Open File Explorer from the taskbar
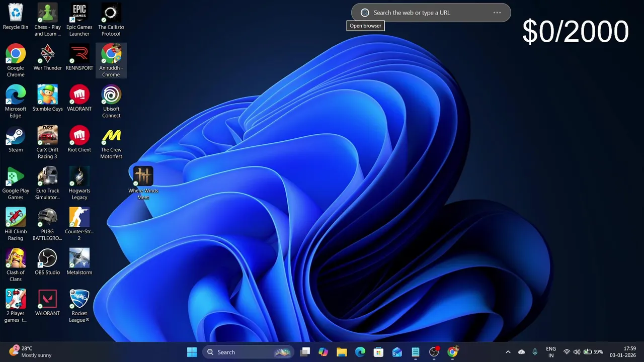 [342, 352]
